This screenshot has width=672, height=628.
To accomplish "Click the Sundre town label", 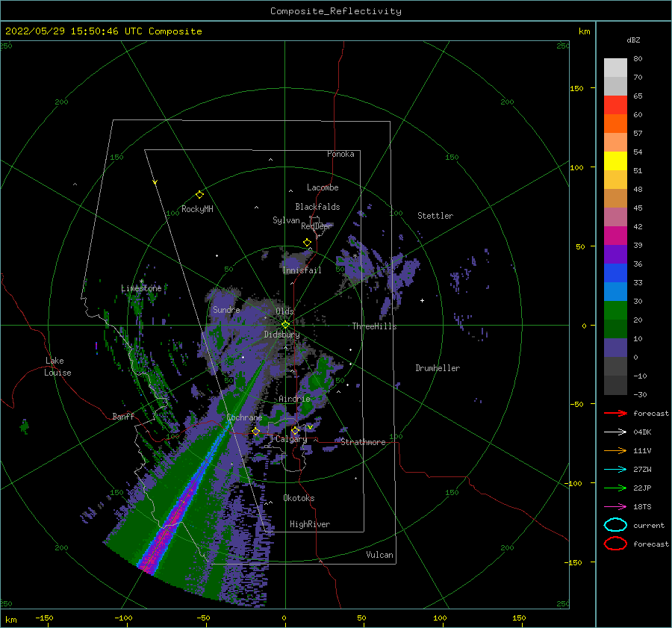I will (x=226, y=309).
